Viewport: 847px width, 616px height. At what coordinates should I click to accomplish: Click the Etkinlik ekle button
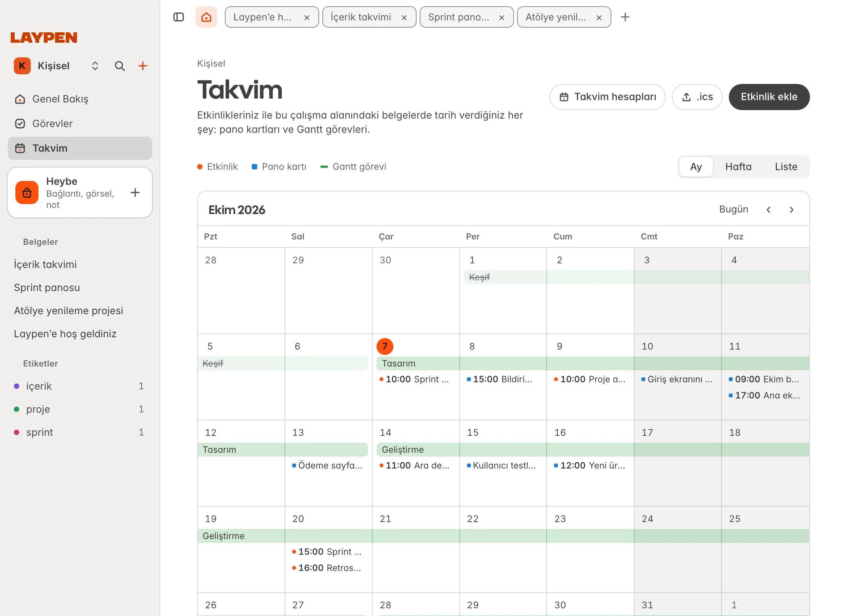pyautogui.click(x=769, y=97)
